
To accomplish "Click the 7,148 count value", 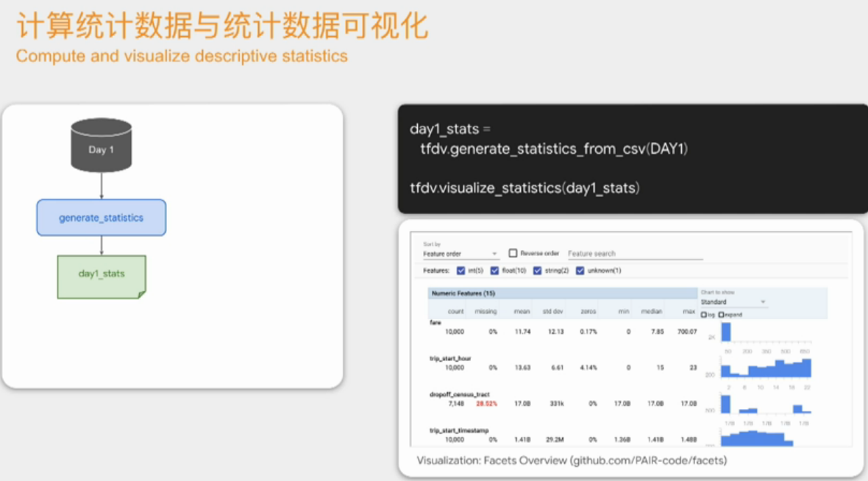I will coord(456,404).
